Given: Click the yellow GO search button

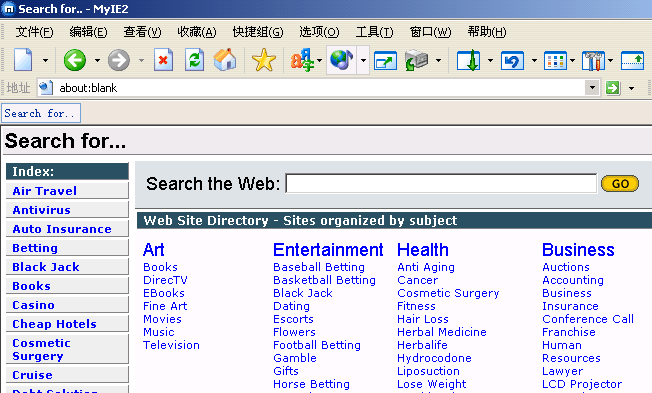Looking at the screenshot, I should [620, 184].
